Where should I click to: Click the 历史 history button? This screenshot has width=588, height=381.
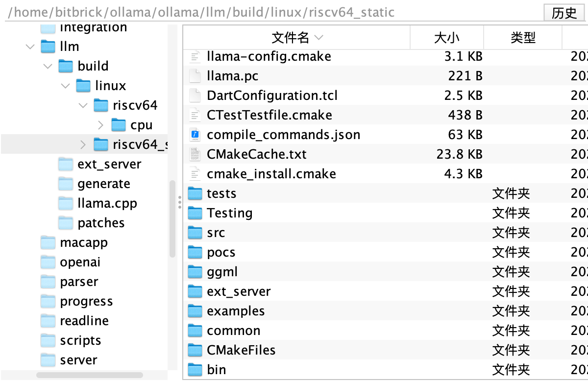tap(564, 13)
